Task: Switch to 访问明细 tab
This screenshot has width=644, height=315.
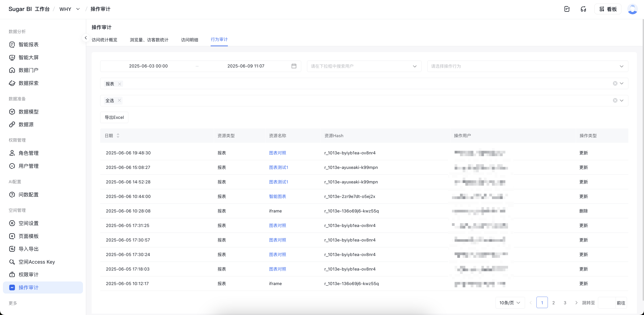Action: (189, 40)
